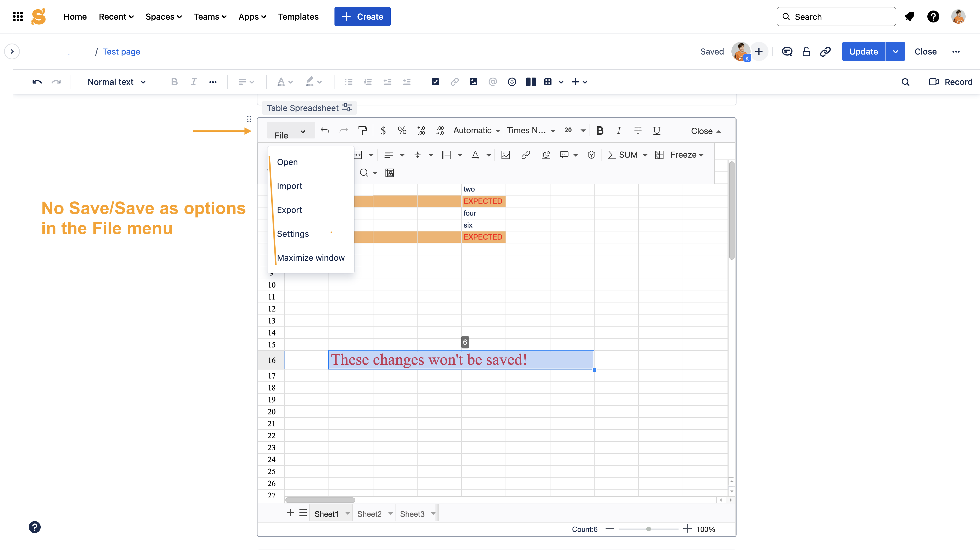Toggle strikethrough in spreadsheet toolbar

coord(638,130)
